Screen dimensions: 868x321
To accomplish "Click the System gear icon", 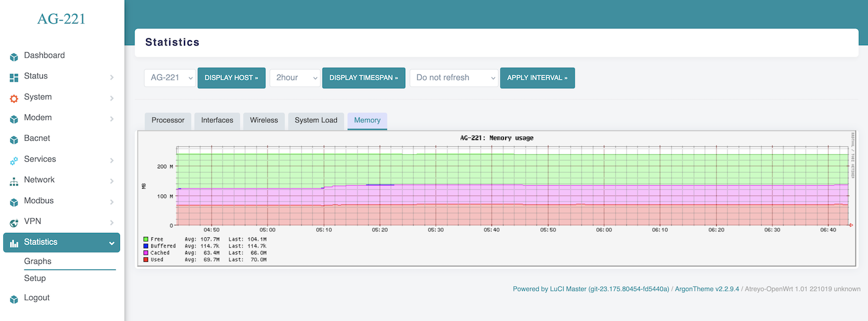I will 14,98.
